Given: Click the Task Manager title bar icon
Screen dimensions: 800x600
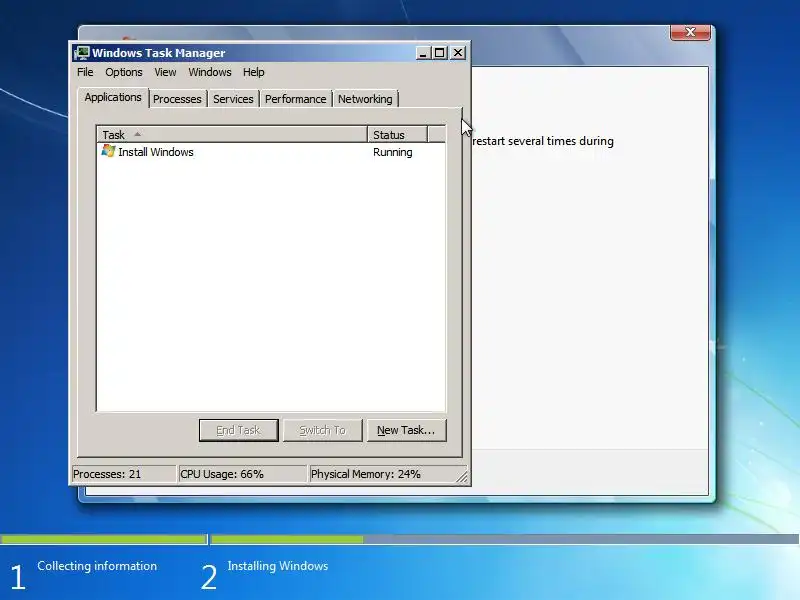Looking at the screenshot, I should click(82, 53).
